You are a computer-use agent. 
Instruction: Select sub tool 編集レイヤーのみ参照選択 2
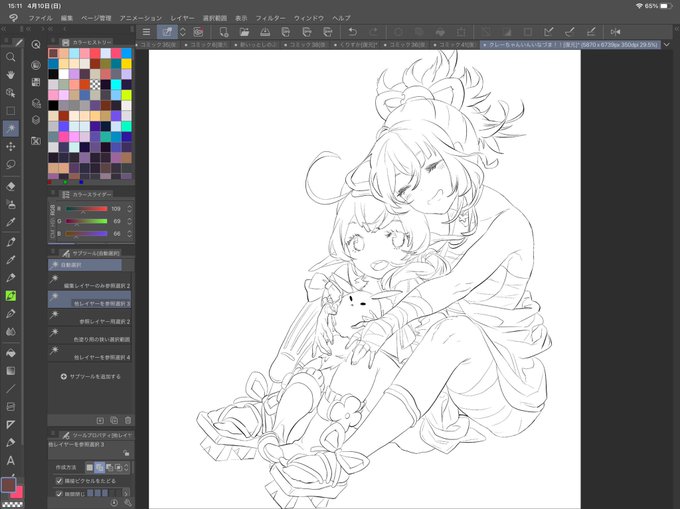click(89, 281)
